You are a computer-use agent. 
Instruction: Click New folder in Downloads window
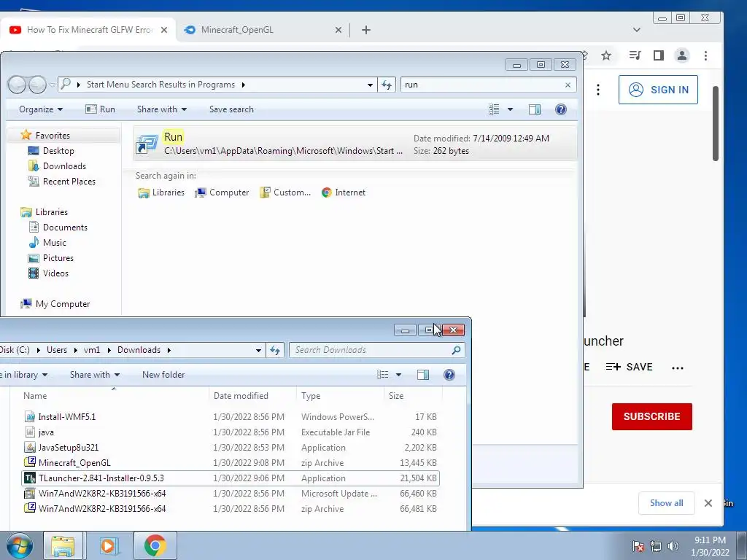(163, 375)
